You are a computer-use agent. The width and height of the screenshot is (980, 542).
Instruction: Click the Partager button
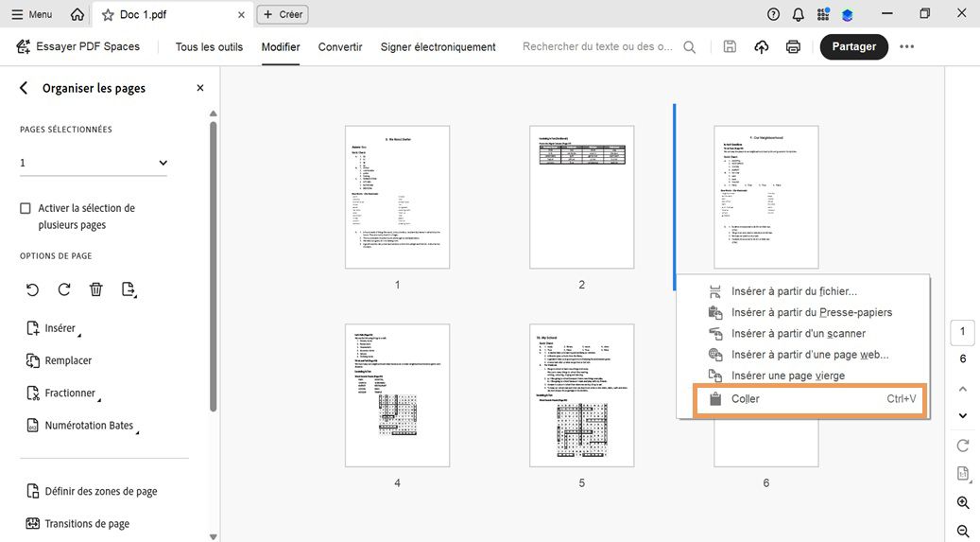tap(853, 47)
